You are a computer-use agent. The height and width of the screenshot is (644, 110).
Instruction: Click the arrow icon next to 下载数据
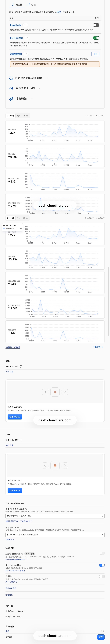(x=102, y=347)
